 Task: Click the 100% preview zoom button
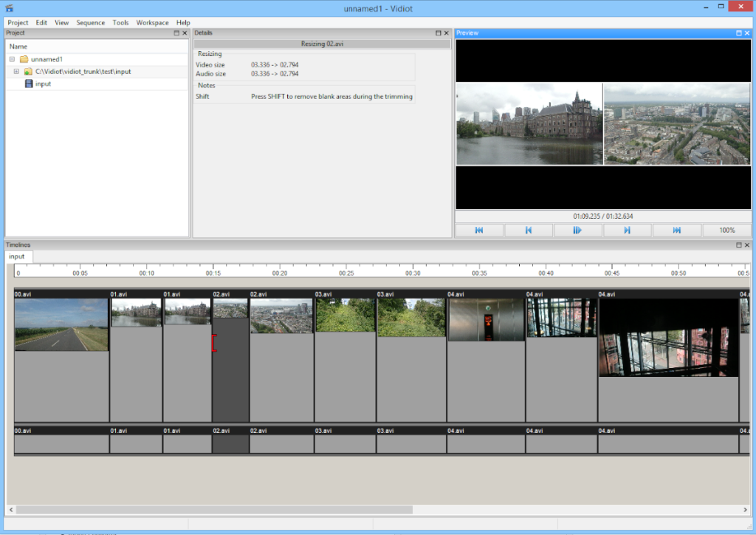coord(727,230)
